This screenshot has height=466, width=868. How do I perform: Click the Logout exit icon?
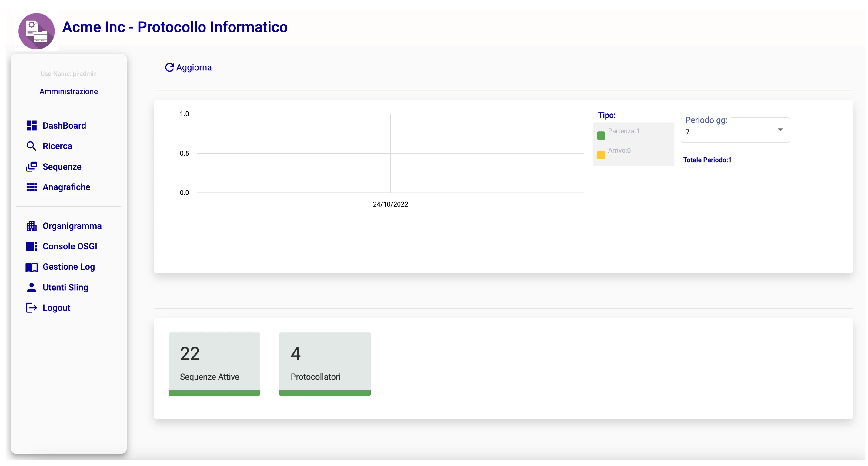coord(31,308)
